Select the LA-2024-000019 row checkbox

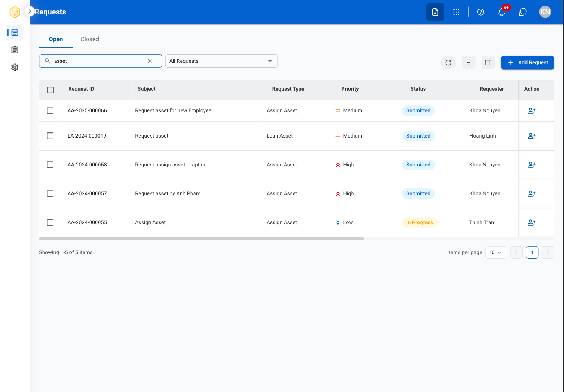(50, 136)
